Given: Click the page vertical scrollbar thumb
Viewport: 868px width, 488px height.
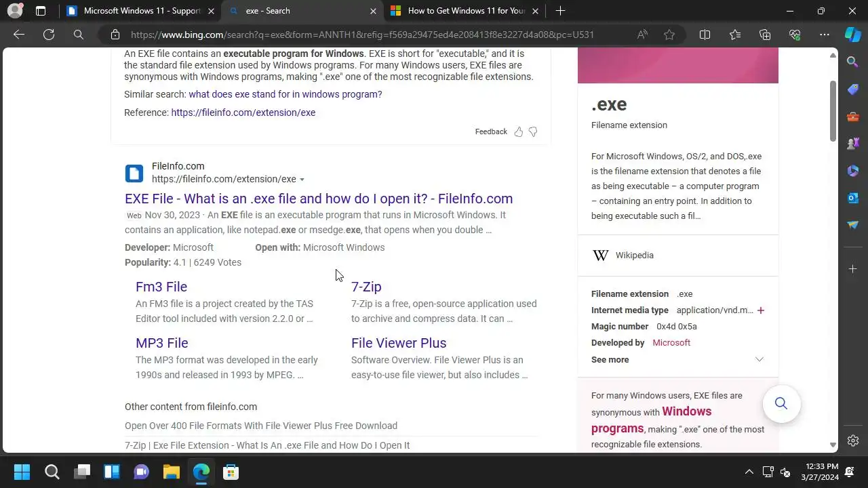Looking at the screenshot, I should (833, 111).
